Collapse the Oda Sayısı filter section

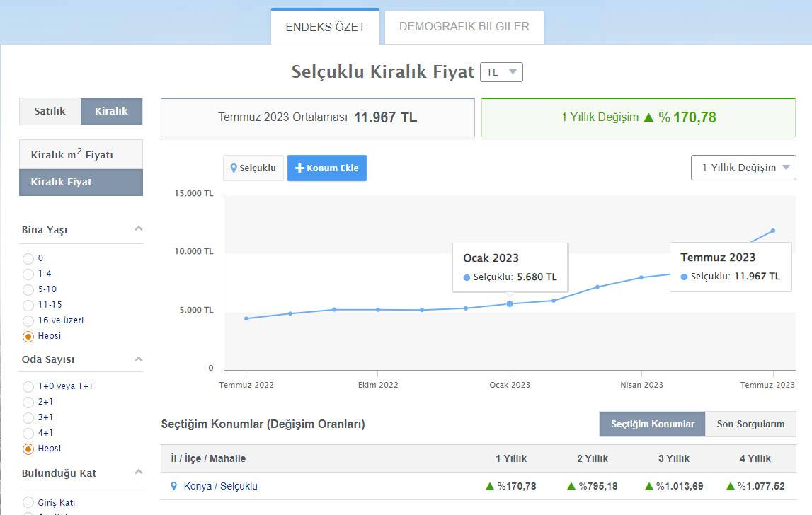point(139,359)
